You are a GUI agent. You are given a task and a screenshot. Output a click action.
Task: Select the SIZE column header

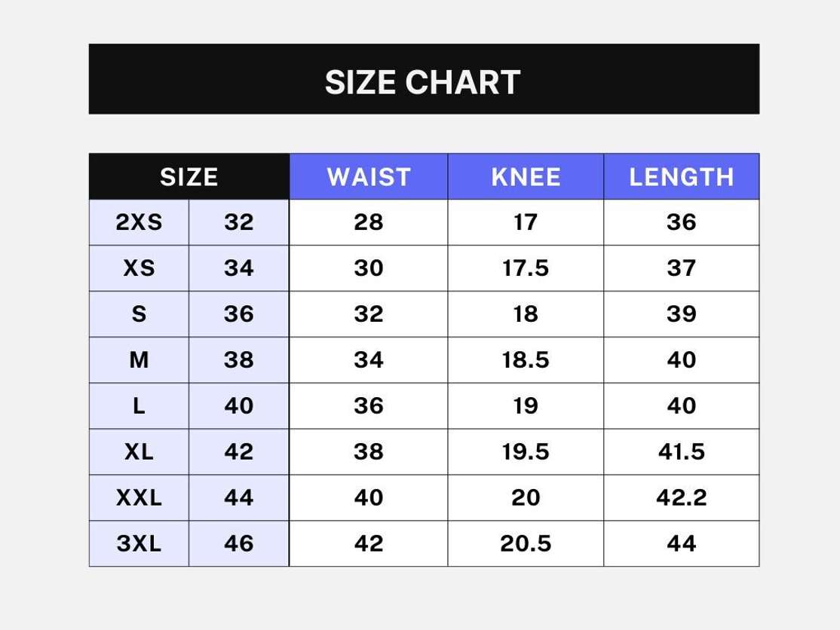click(x=189, y=177)
